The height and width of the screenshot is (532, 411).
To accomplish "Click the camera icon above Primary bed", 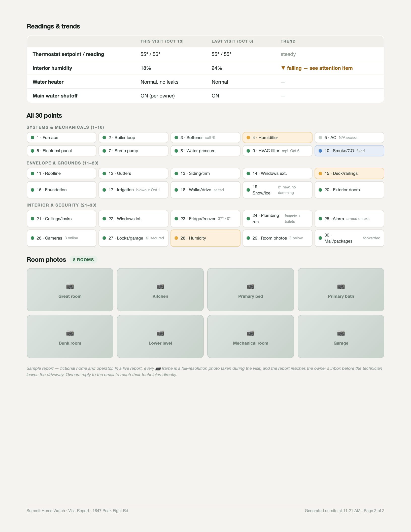I will [251, 286].
